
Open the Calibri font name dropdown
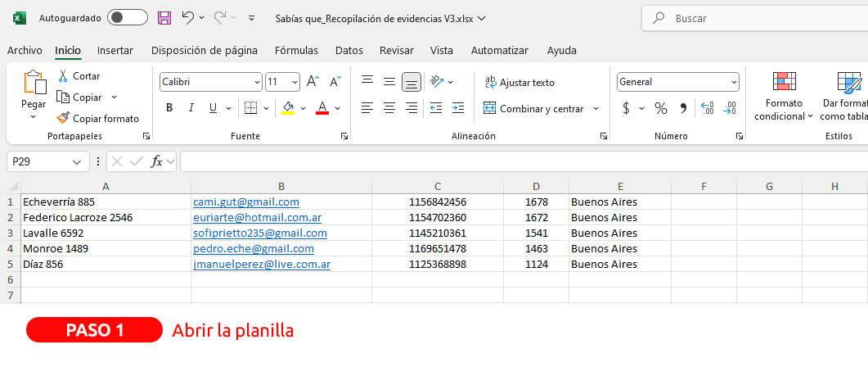click(256, 82)
